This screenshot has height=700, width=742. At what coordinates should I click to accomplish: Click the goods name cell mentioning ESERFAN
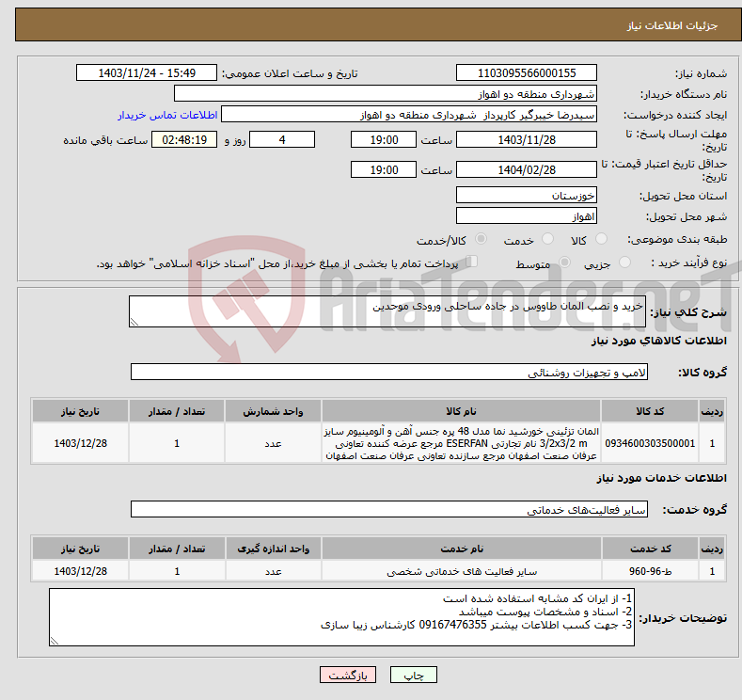[x=461, y=443]
